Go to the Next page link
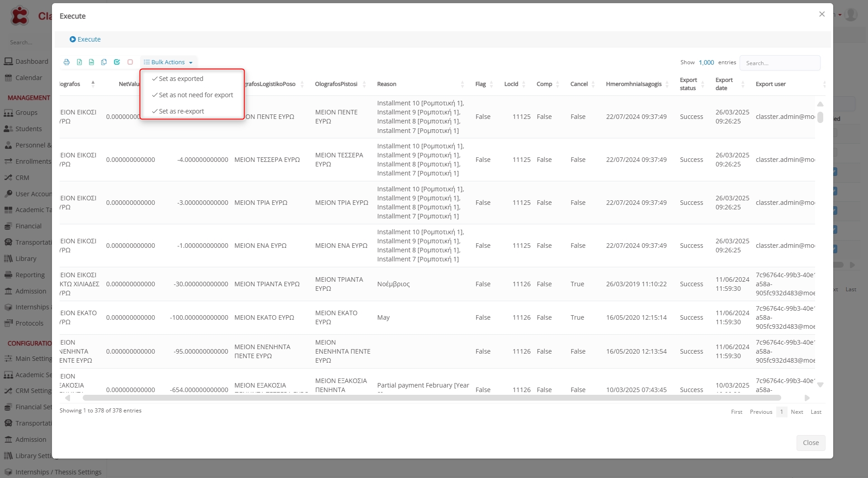 point(797,412)
